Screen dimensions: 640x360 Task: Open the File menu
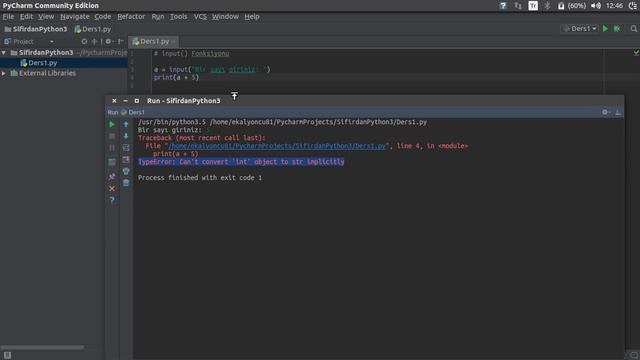8,17
